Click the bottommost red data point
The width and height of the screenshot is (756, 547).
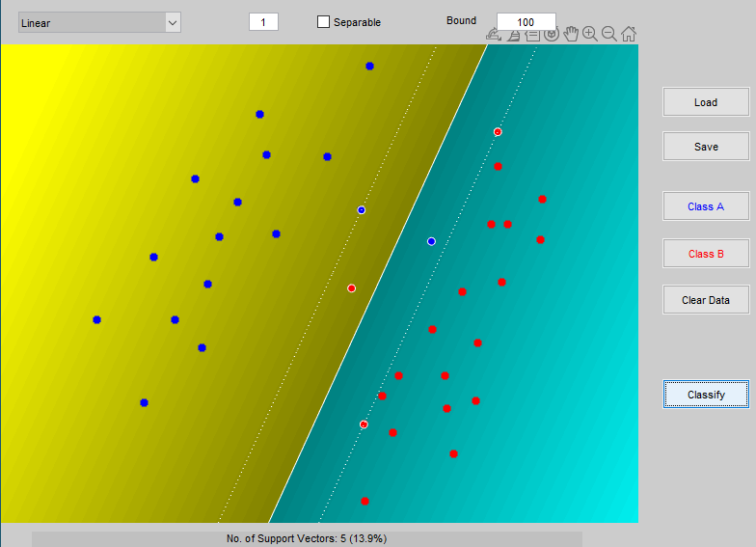click(364, 501)
